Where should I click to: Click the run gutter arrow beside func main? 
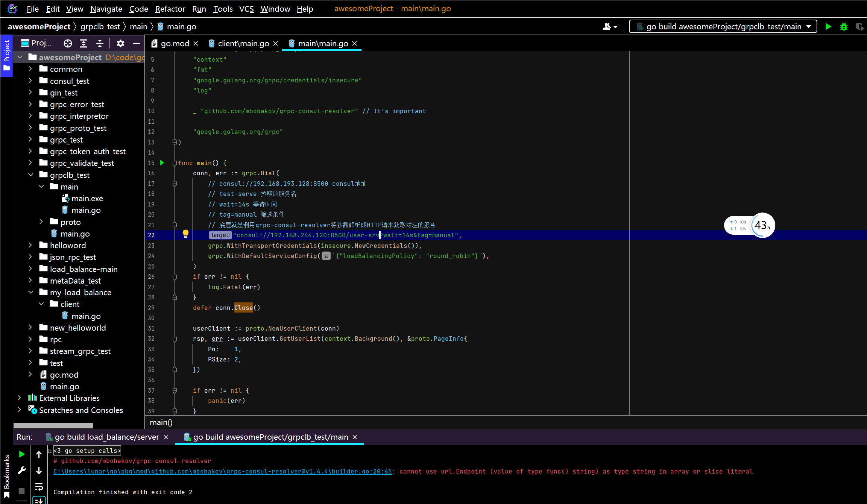[162, 163]
